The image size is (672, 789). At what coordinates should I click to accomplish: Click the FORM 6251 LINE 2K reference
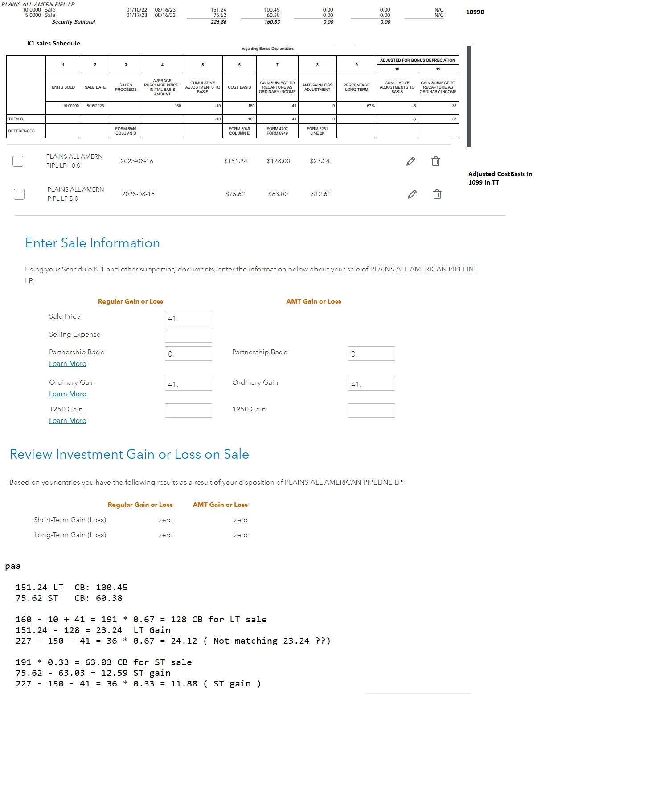coord(317,131)
